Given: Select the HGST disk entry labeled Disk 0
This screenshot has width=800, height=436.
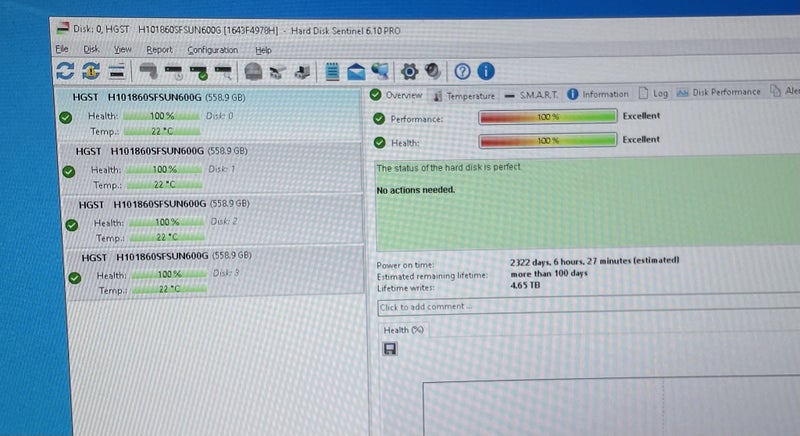Looking at the screenshot, I should tap(209, 114).
